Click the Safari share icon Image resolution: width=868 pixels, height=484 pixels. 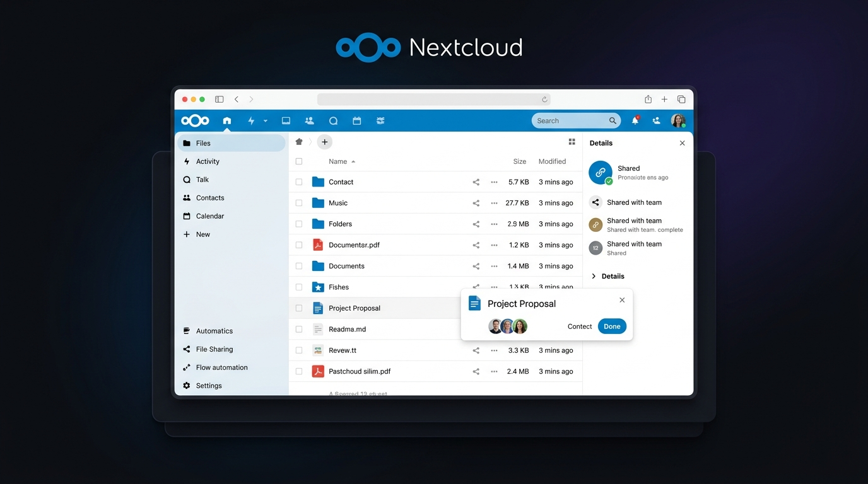pos(648,99)
